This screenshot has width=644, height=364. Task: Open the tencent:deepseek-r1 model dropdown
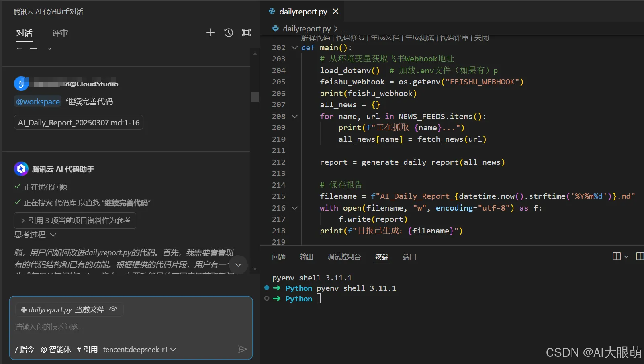coord(139,349)
